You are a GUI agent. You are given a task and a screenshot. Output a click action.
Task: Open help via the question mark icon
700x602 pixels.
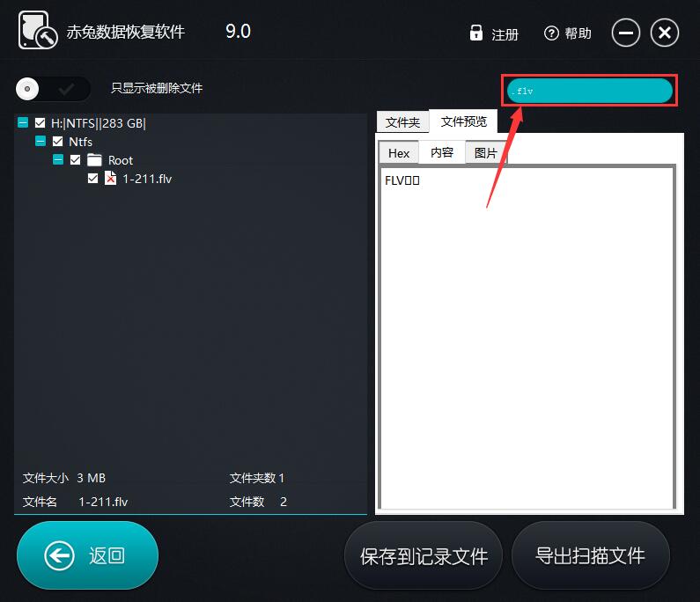(x=551, y=33)
